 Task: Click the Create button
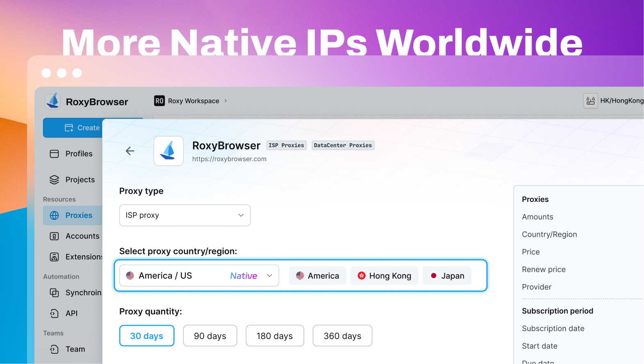coord(82,128)
